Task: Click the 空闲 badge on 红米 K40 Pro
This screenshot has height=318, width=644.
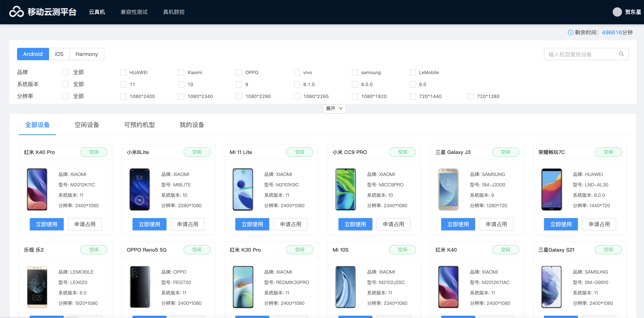Action: 94,152
